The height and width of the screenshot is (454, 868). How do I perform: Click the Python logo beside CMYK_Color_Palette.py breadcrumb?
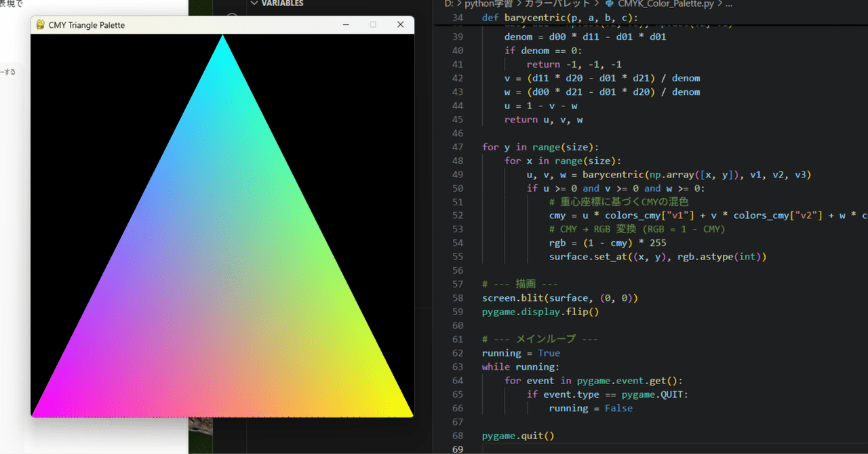(610, 5)
